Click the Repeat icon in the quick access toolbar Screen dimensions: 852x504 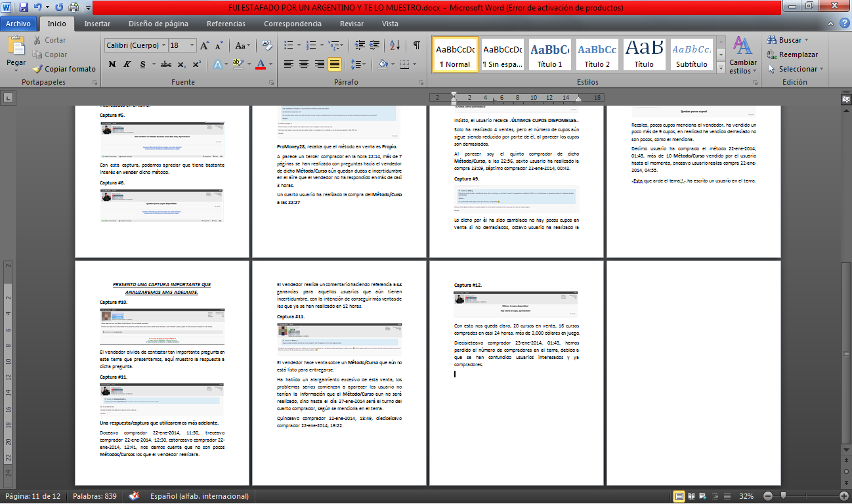point(59,8)
